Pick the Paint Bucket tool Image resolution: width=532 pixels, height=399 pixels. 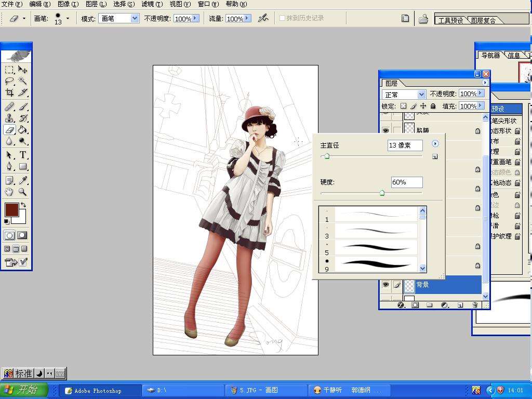pyautogui.click(x=23, y=130)
